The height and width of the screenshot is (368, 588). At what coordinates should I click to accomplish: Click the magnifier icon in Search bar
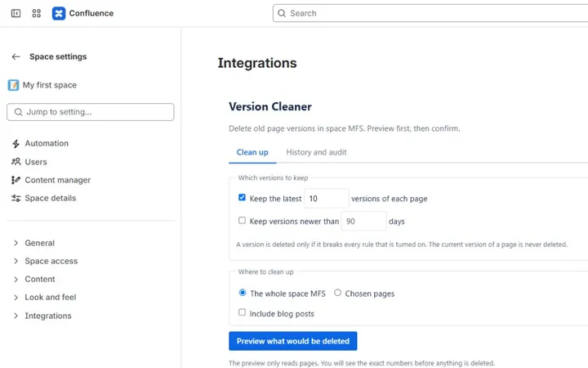[282, 14]
